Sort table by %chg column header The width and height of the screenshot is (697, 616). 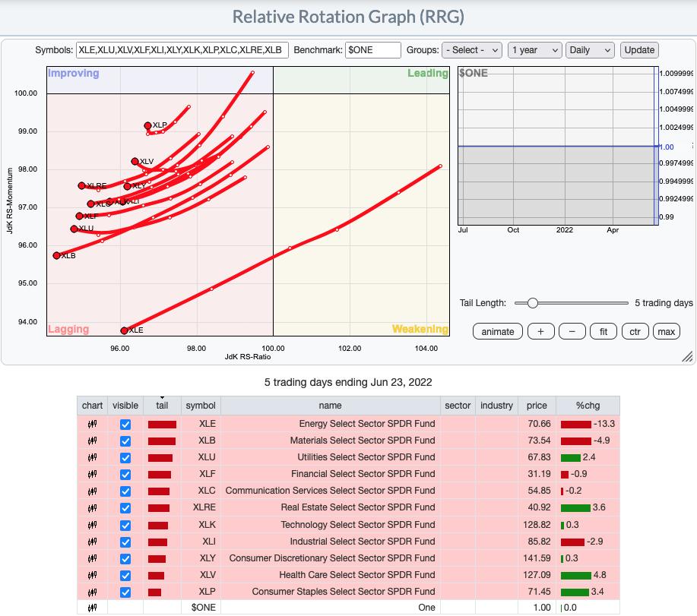[588, 406]
